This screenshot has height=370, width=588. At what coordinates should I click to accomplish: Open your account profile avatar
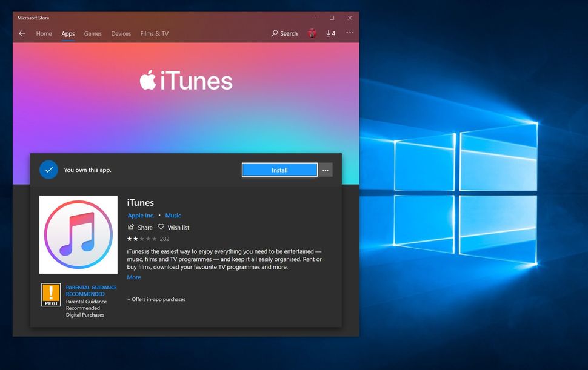coord(312,33)
